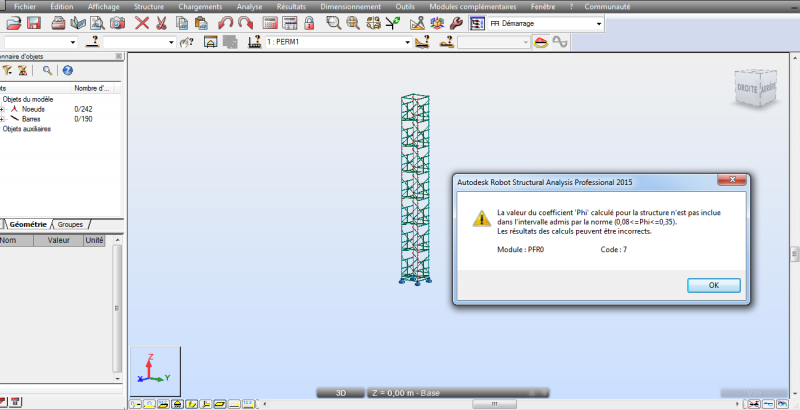Activate the zoom window magnifier tool
Viewport: 800px width, 410px height.
333,23
